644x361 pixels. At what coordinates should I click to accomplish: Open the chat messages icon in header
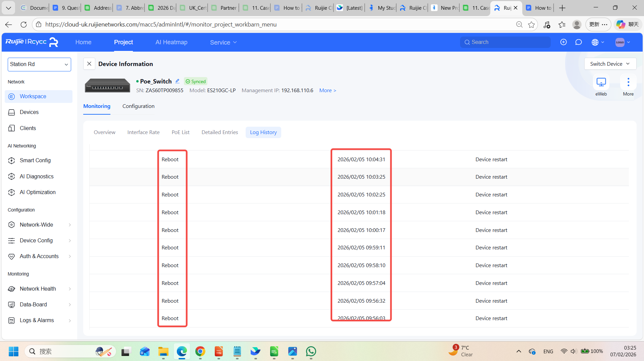pyautogui.click(x=578, y=42)
